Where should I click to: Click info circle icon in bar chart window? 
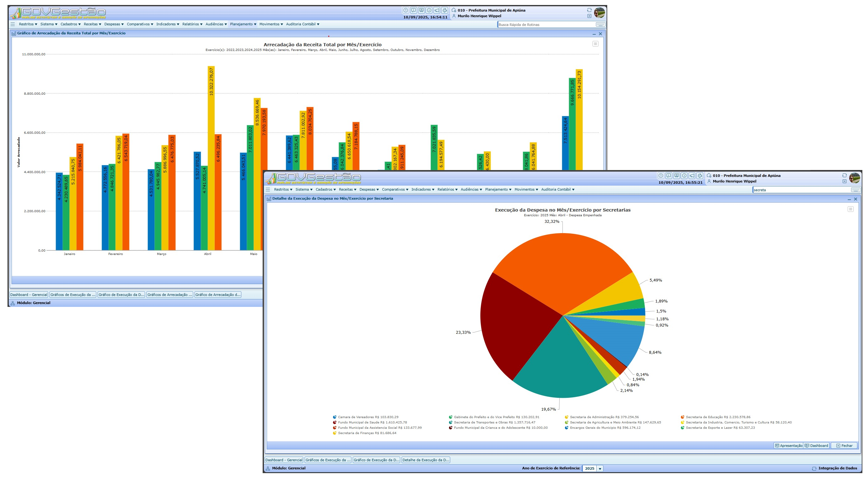429,10
